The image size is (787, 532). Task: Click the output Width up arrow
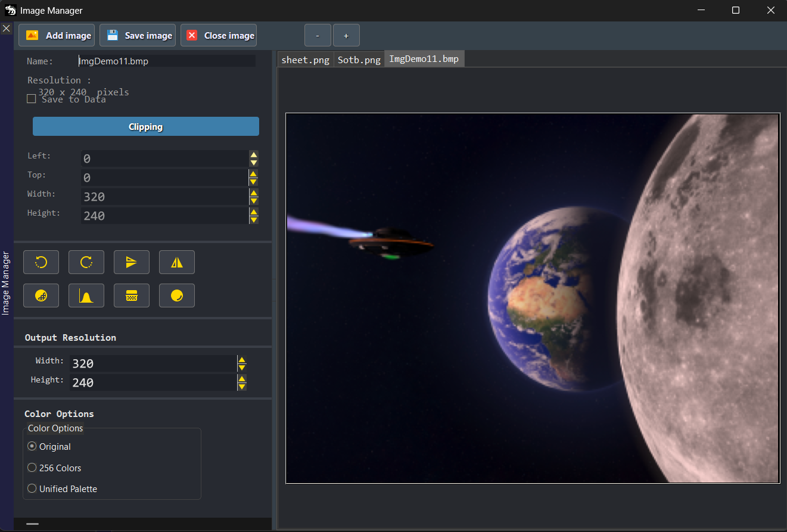point(241,359)
